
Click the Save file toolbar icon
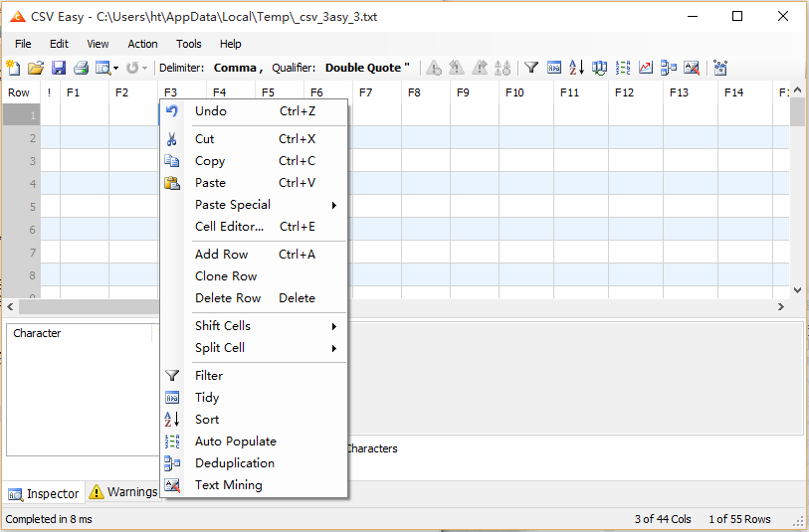coord(59,68)
